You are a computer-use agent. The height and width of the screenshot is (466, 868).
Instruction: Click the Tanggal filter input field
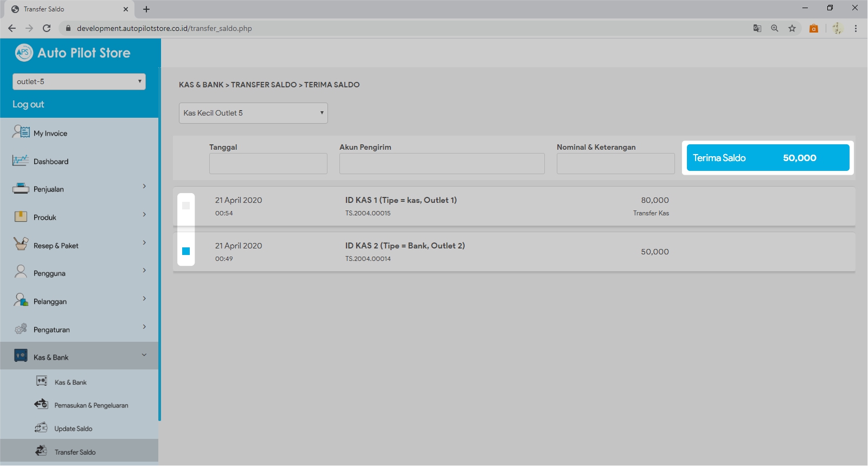[268, 163]
